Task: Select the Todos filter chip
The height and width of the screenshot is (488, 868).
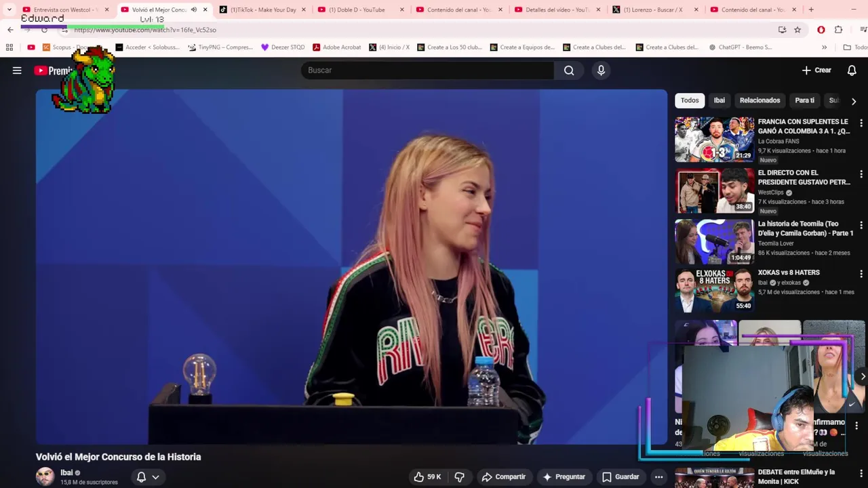Action: pos(690,100)
